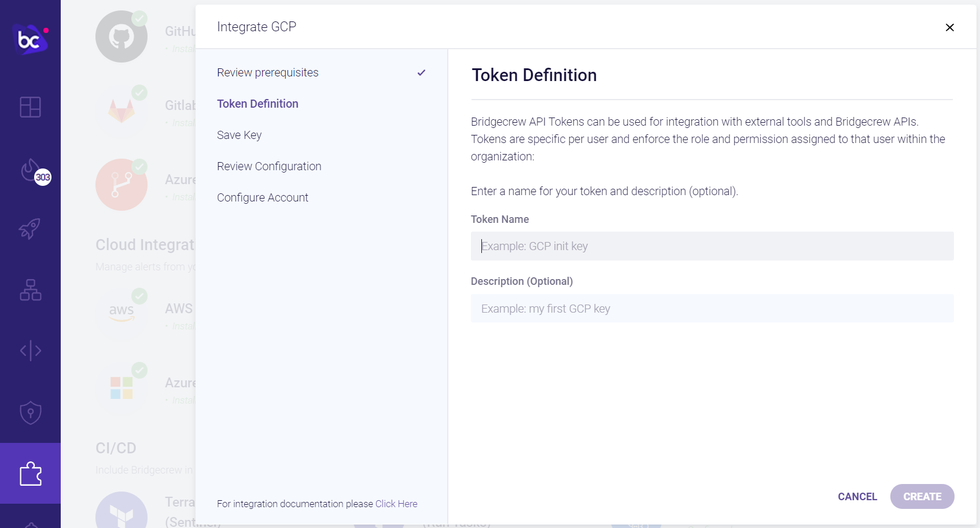Click the Azure colored squares logo

[121, 388]
